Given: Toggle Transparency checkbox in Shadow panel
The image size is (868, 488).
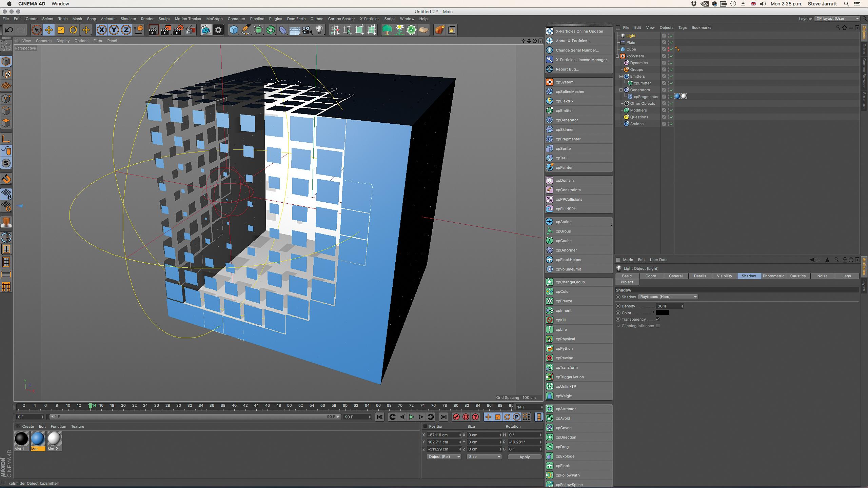Looking at the screenshot, I should [658, 319].
